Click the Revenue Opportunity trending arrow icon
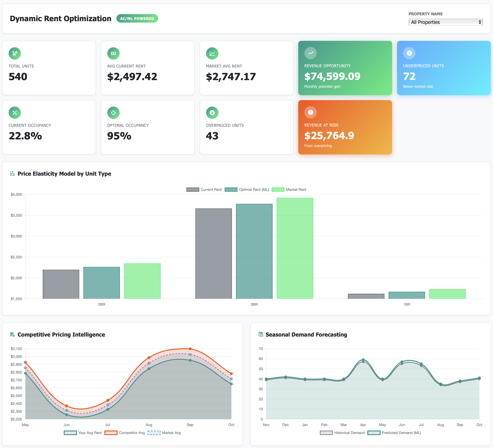This screenshot has width=493, height=448. click(310, 53)
